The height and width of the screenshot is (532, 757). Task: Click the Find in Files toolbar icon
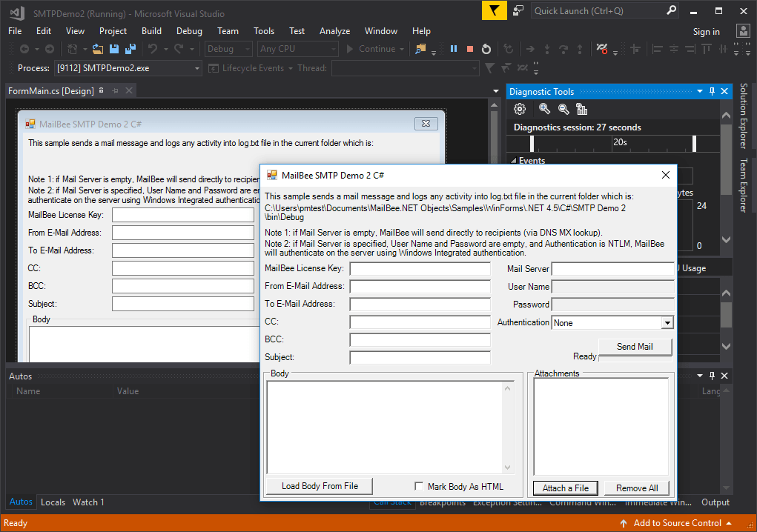coord(420,49)
